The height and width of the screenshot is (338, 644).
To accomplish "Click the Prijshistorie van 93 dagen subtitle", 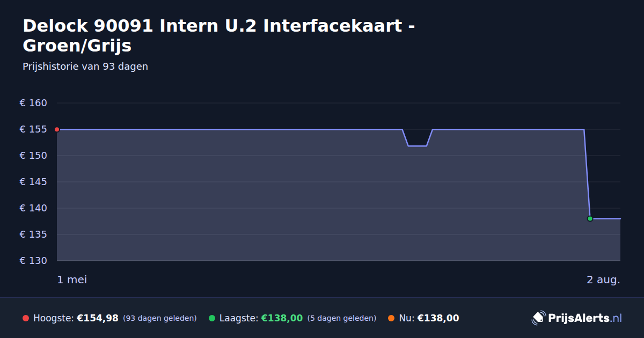I will click(85, 67).
